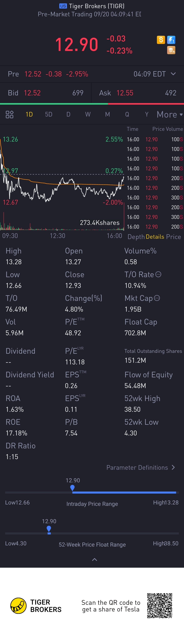
Task: Click the QR code image
Action: (159, 605)
